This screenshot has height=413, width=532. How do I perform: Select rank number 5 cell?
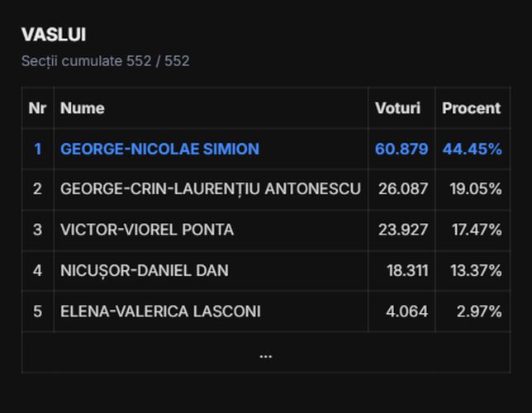[37, 311]
